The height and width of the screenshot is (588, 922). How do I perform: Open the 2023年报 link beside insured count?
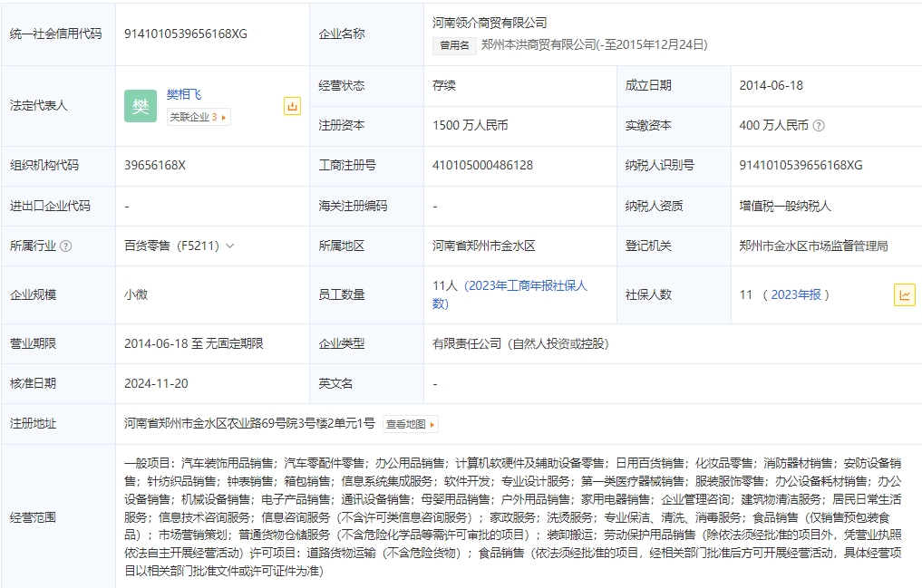click(795, 294)
